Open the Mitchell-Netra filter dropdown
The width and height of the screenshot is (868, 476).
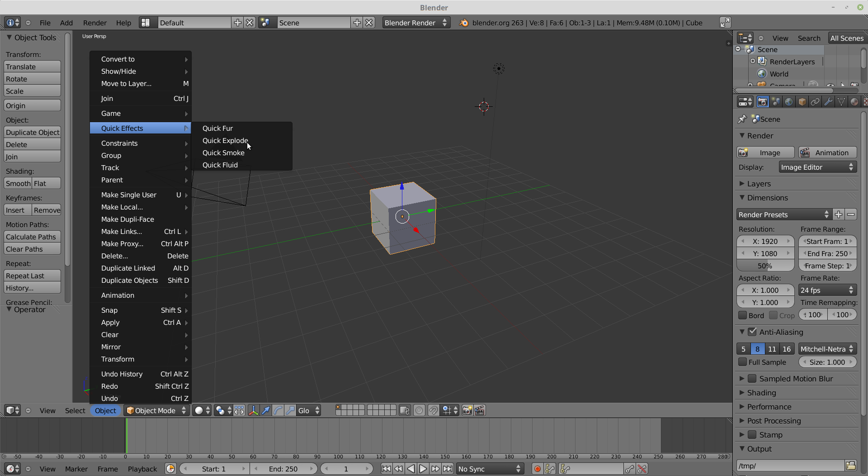click(827, 349)
